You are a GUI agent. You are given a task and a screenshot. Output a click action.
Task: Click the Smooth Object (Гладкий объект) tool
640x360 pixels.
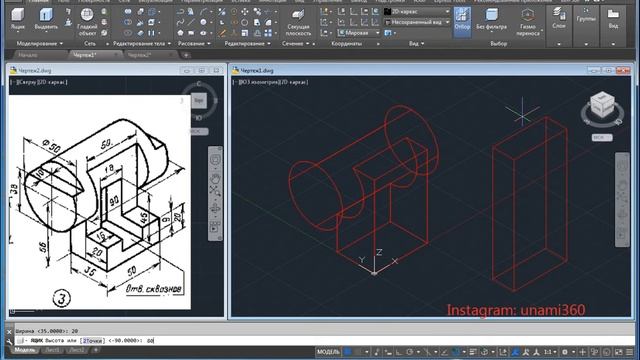click(87, 21)
